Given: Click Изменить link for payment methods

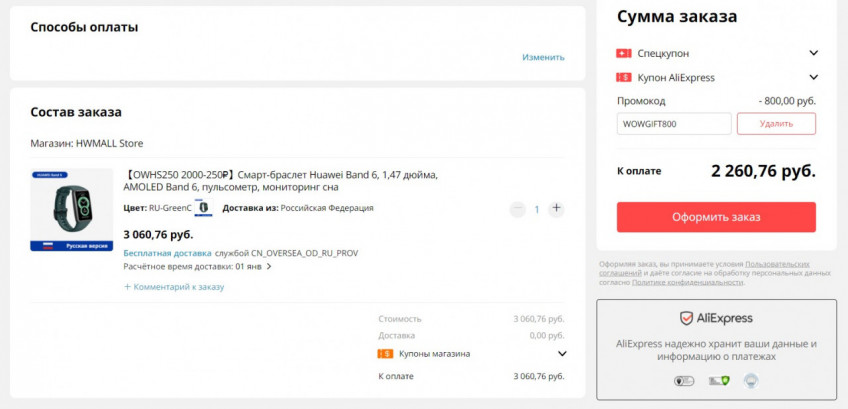Looking at the screenshot, I should pyautogui.click(x=543, y=57).
